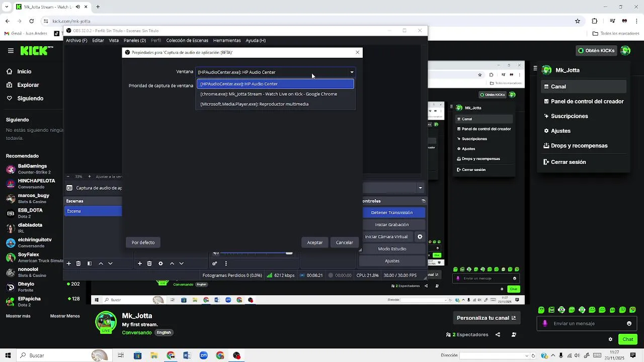The height and width of the screenshot is (362, 644).
Task: Open Panel de control del creador
Action: [584, 102]
